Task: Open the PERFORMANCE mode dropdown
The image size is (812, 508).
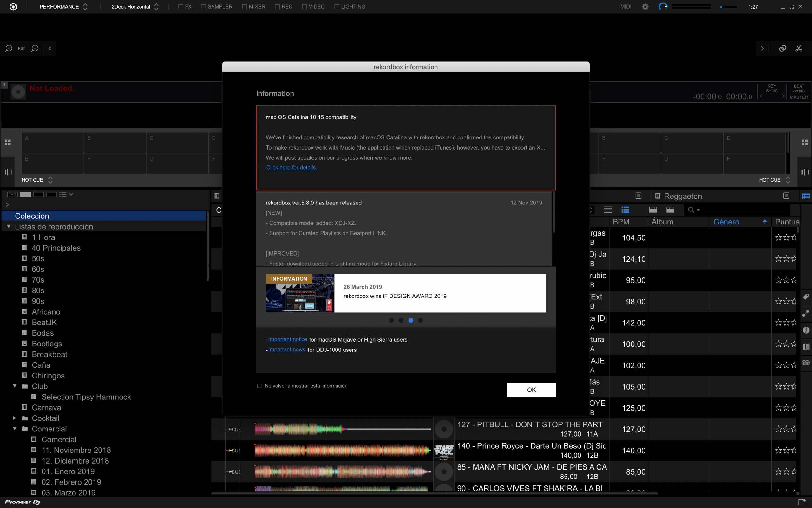Action: pos(63,7)
